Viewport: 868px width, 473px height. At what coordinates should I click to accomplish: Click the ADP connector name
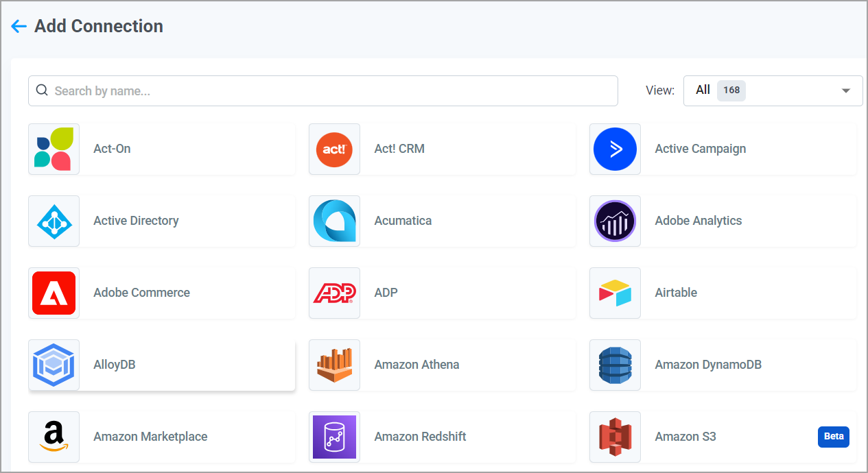pos(386,293)
